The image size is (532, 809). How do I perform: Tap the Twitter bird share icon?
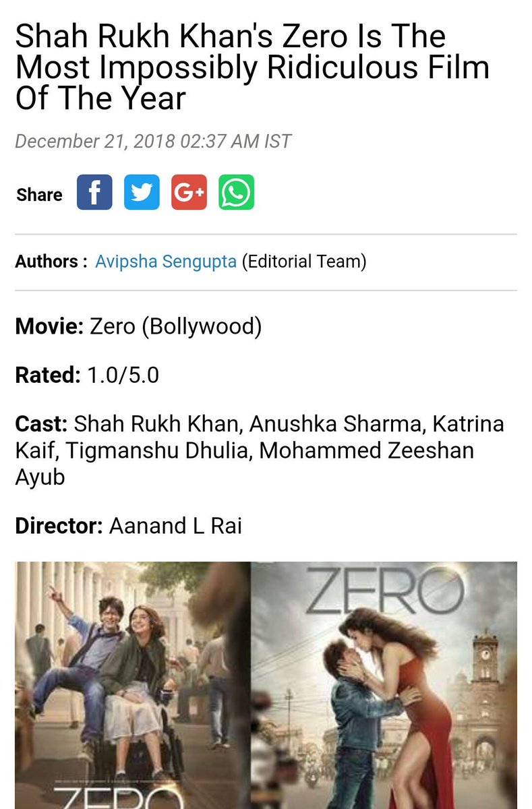pos(142,193)
